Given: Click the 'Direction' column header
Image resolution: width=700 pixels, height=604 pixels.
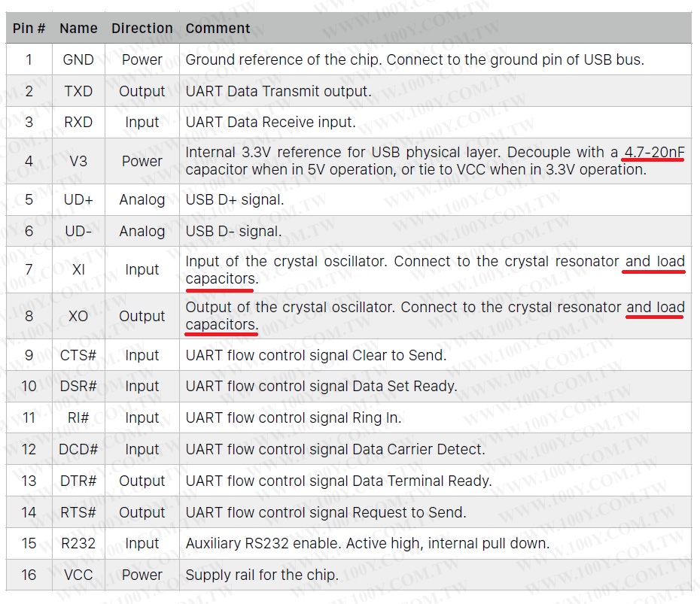Looking at the screenshot, I should [142, 28].
